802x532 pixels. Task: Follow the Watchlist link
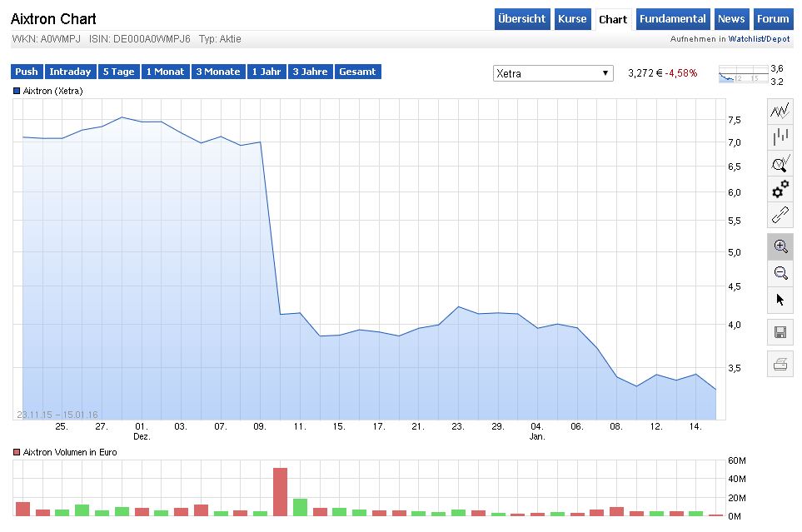745,39
